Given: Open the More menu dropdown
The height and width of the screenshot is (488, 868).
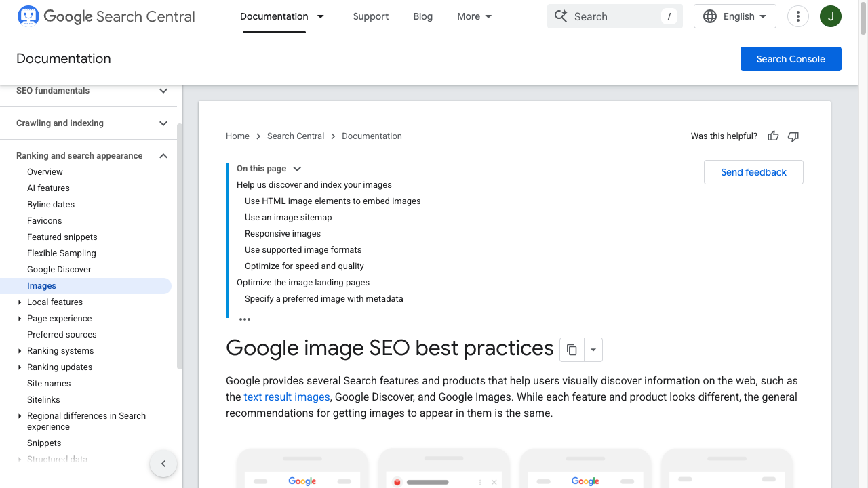Looking at the screenshot, I should 475,16.
